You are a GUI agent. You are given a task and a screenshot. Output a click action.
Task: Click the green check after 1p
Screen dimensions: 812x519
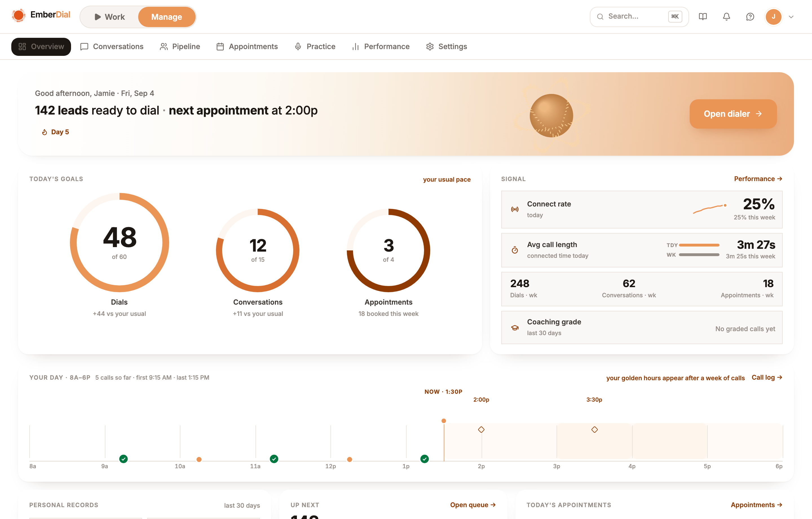point(425,459)
